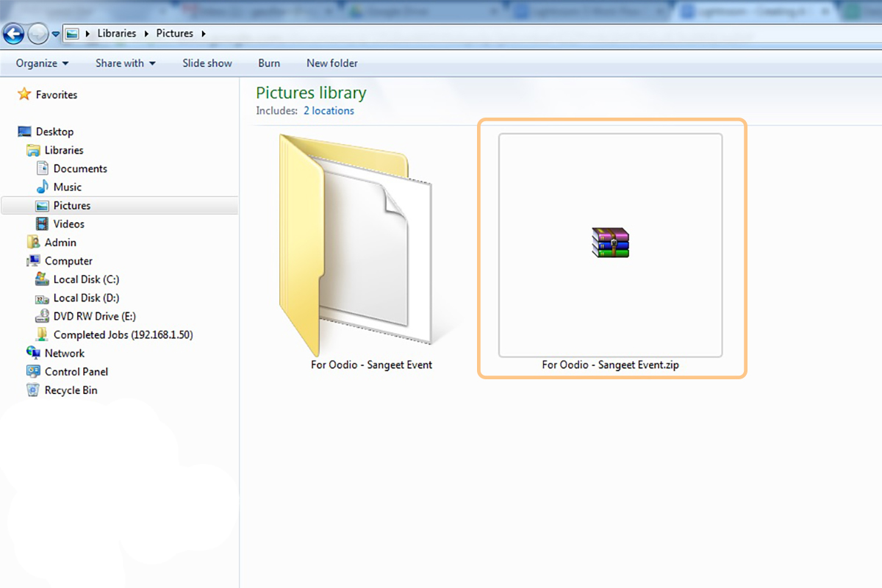Click the Pictures library icon in sidebar

[43, 206]
